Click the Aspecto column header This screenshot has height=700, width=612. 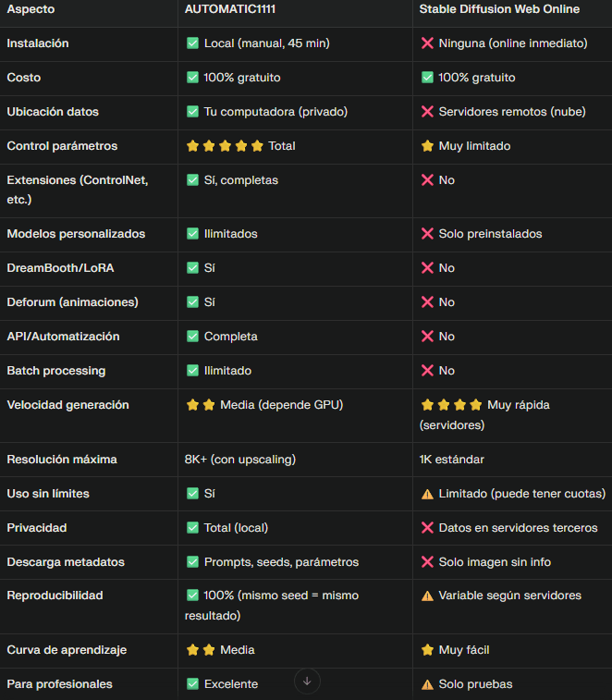click(x=31, y=9)
